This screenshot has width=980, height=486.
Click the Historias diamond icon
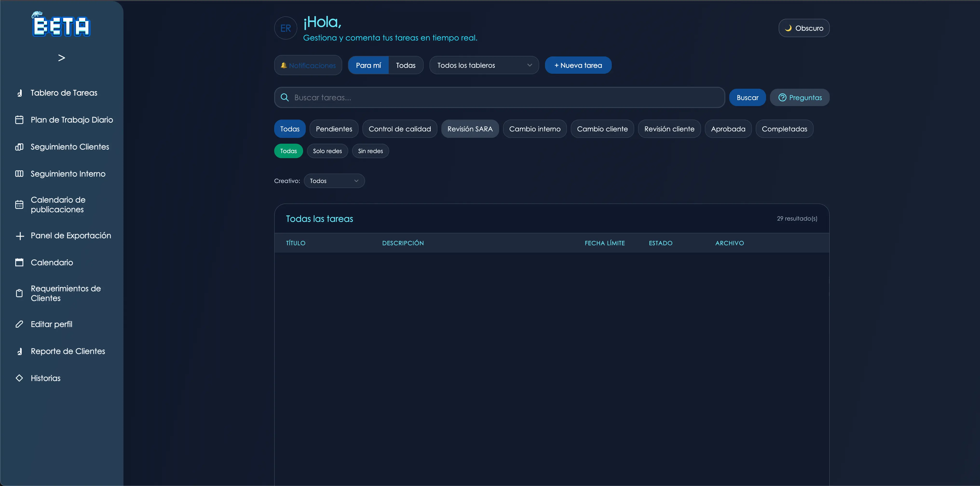click(x=19, y=378)
